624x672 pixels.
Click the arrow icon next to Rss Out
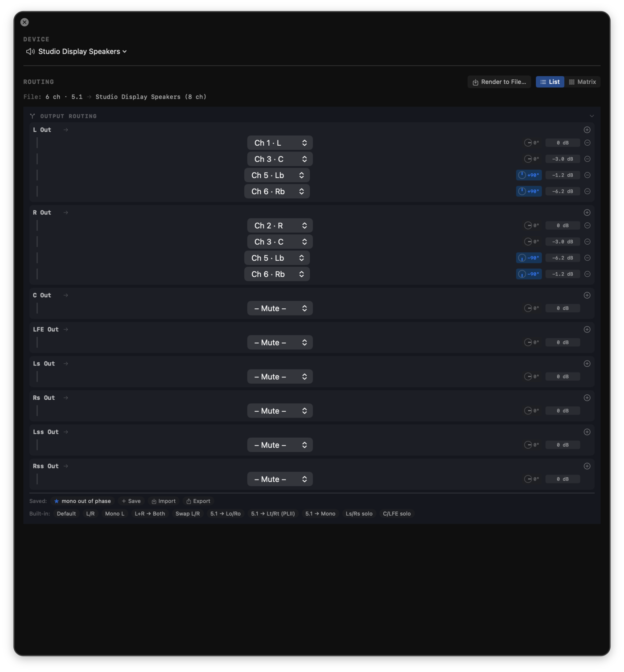tap(66, 466)
